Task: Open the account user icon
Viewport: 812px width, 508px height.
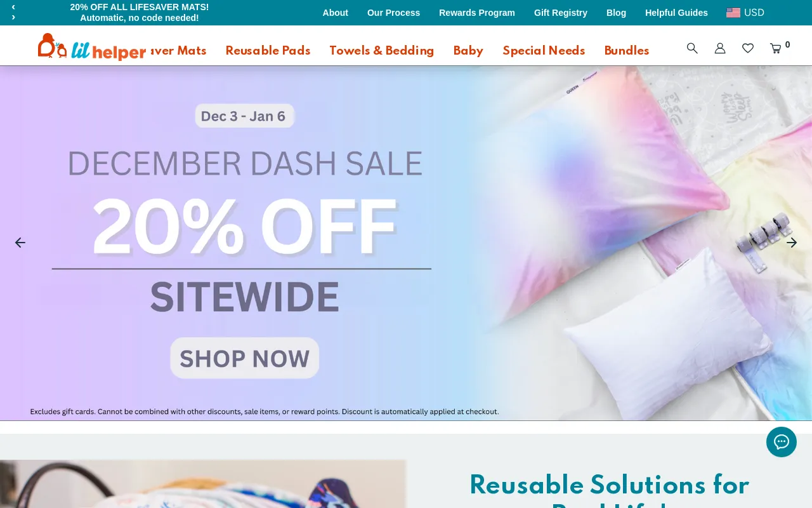Action: pos(720,48)
